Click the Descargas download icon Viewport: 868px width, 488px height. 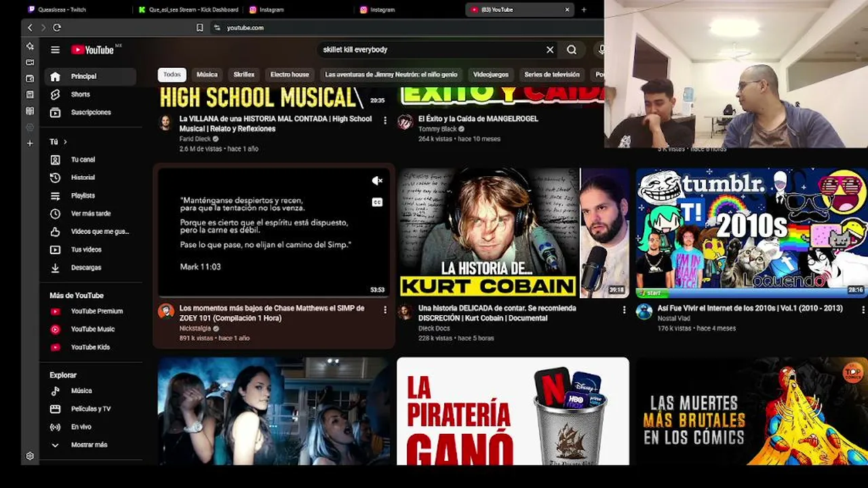point(56,268)
